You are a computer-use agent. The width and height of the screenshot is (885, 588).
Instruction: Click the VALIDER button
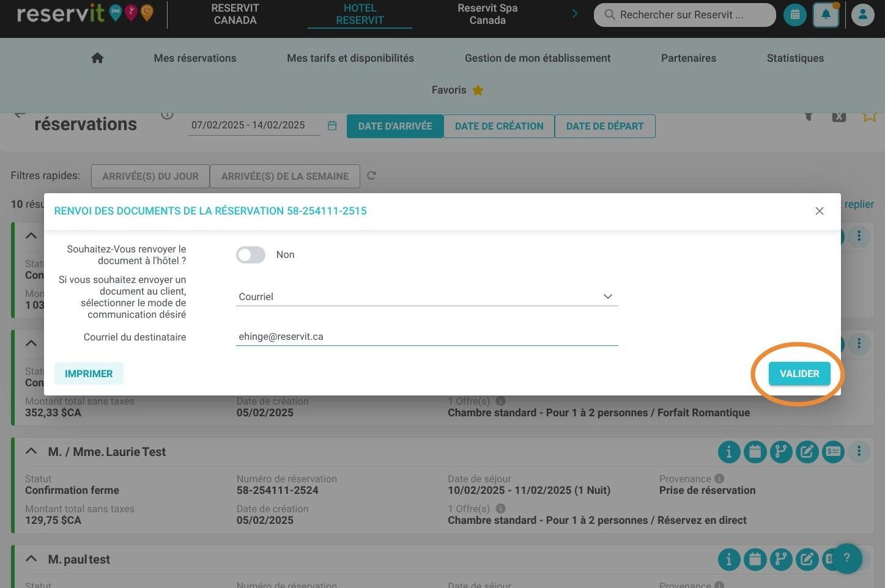pos(799,373)
